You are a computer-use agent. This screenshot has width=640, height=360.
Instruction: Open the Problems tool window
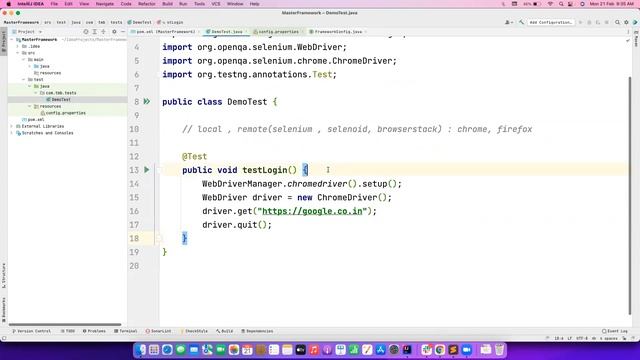(94, 331)
